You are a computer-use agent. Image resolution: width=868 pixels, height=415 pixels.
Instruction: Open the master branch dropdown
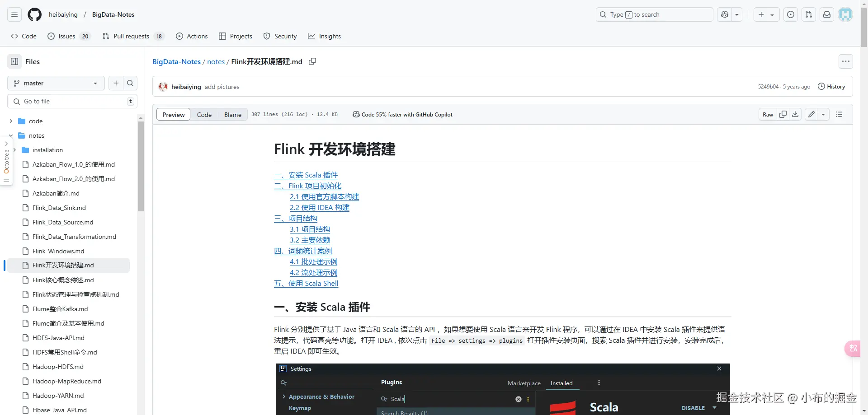point(55,83)
